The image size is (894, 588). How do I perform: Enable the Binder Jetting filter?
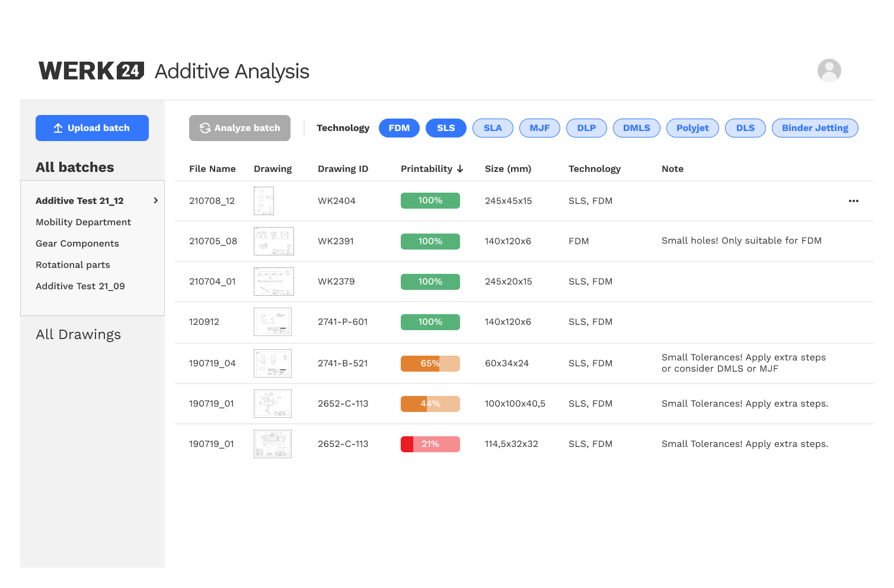(x=815, y=128)
